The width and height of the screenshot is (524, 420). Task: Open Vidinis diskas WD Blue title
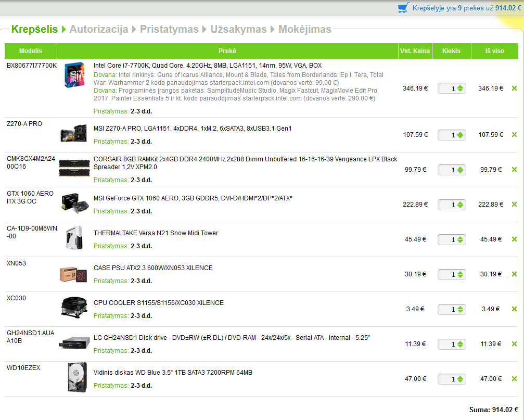(173, 373)
